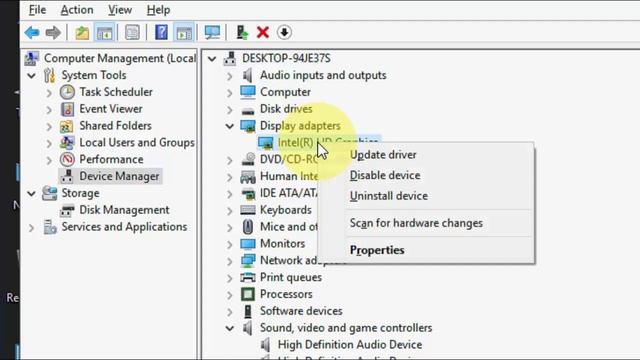Click the Shared Folders icon
This screenshot has width=640, height=360.
click(x=67, y=126)
